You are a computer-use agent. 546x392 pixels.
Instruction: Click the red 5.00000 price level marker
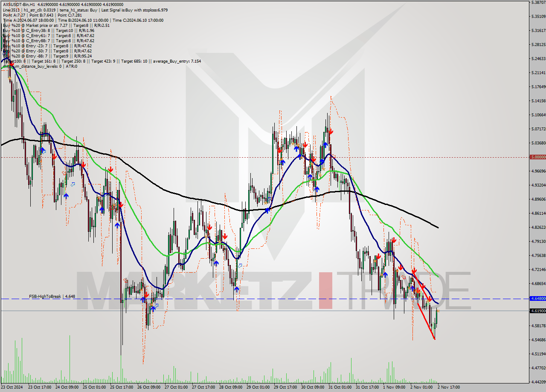537,157
